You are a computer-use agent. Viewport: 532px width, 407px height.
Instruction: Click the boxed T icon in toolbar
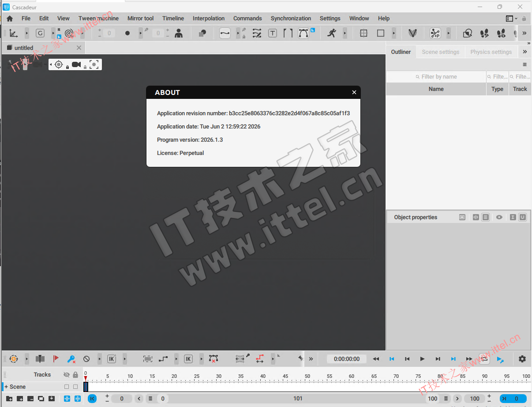(273, 33)
